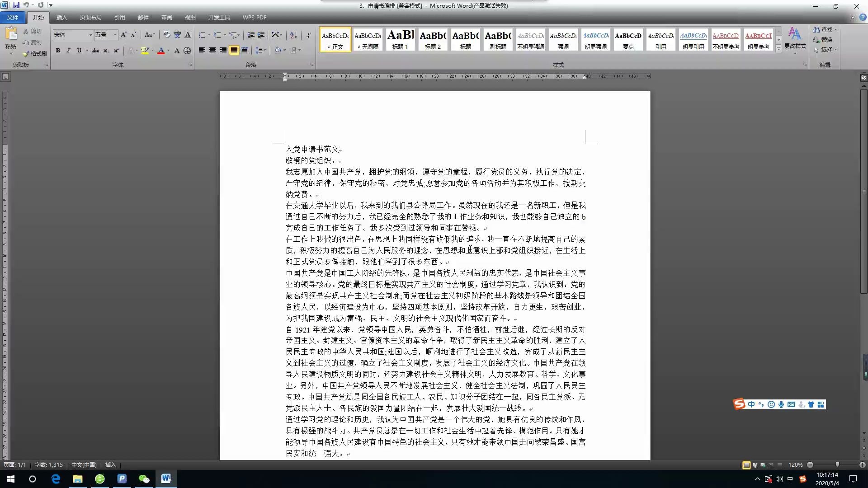Click the distributed alignment icon
The height and width of the screenshot is (488, 868).
(x=245, y=50)
